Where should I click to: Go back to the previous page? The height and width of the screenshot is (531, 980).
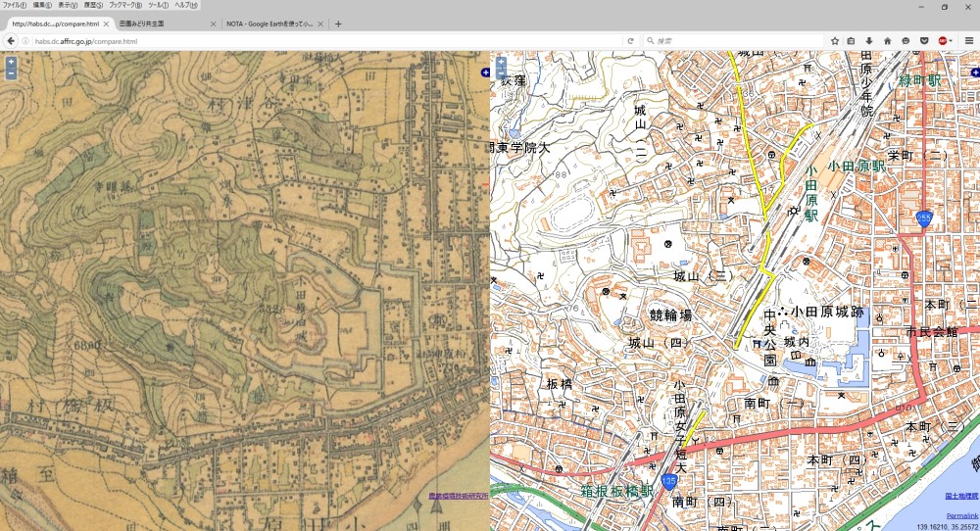(x=11, y=41)
